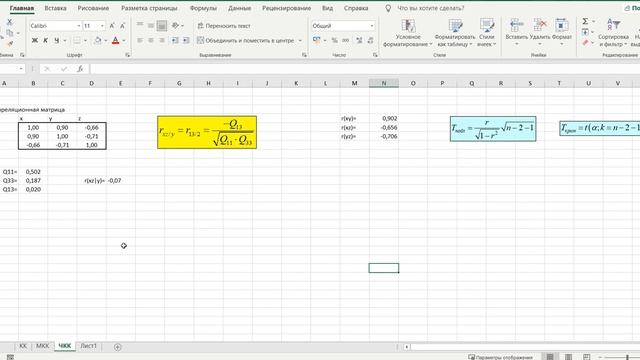Click the Clear eraser icon
The width and height of the screenshot is (640, 360).
[585, 42]
